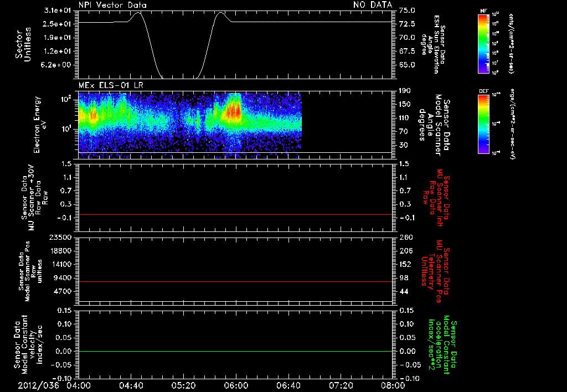The width and height of the screenshot is (567, 392).
Task: Click the red MU Scanner Inh raw data line
Action: (235, 214)
